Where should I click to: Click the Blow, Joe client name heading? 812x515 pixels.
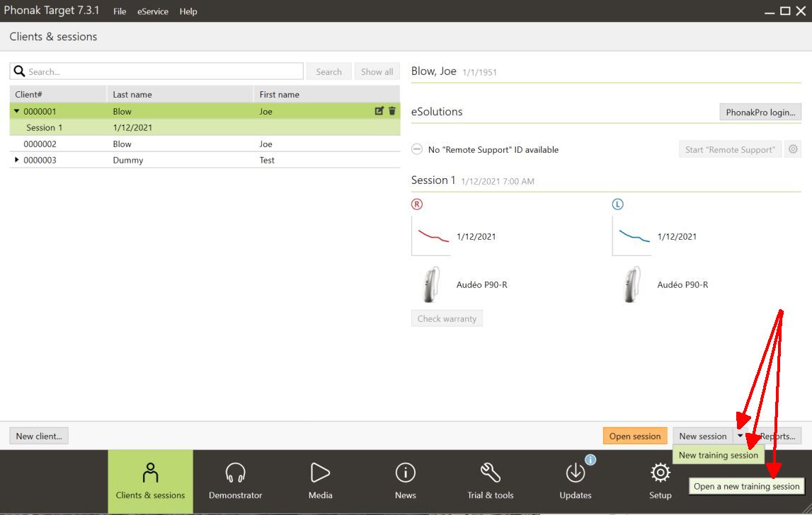click(x=433, y=71)
